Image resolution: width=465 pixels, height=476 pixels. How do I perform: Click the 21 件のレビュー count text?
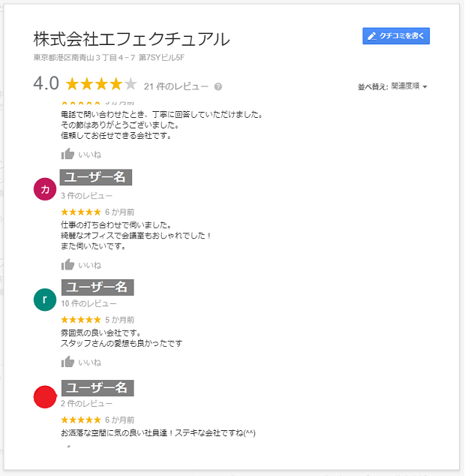coord(176,86)
